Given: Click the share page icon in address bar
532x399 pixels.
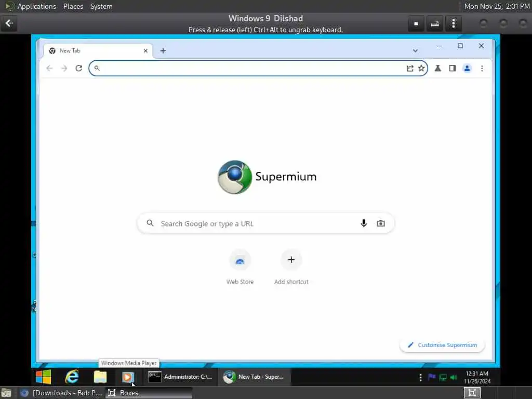Looking at the screenshot, I should pos(410,68).
